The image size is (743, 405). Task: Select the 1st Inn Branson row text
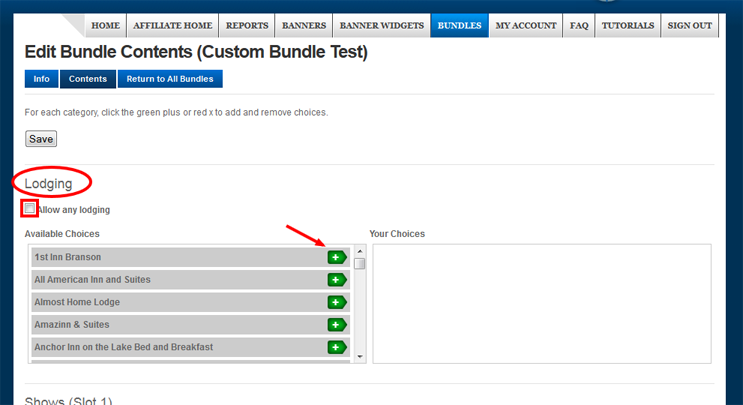[x=68, y=257]
